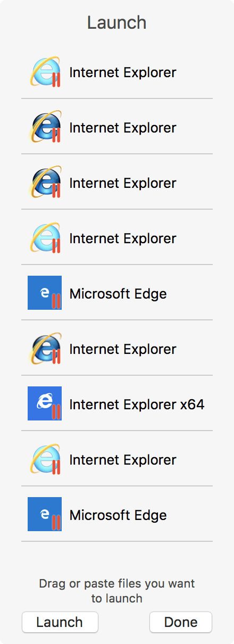Select the third Internet Explorer text label
This screenshot has width=234, height=644.
pos(123,183)
